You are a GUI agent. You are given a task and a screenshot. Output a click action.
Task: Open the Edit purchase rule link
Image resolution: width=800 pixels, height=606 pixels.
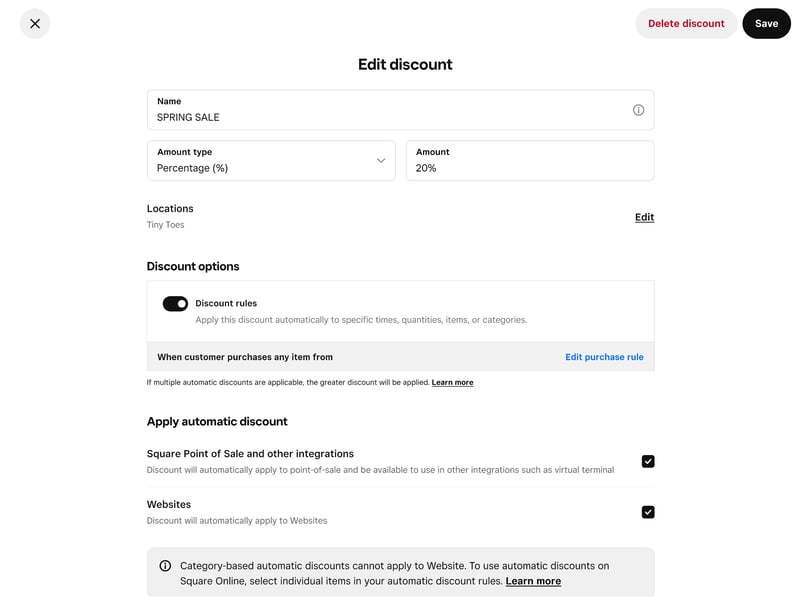click(604, 357)
